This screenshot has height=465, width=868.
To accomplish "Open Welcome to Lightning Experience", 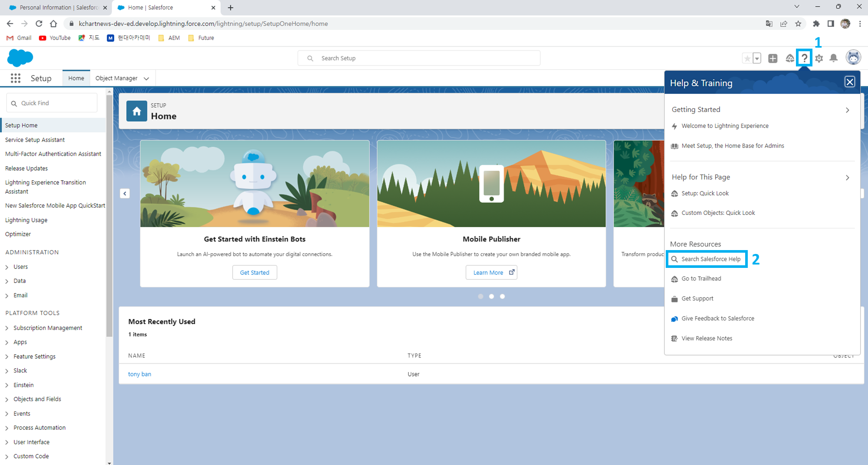I will click(725, 126).
